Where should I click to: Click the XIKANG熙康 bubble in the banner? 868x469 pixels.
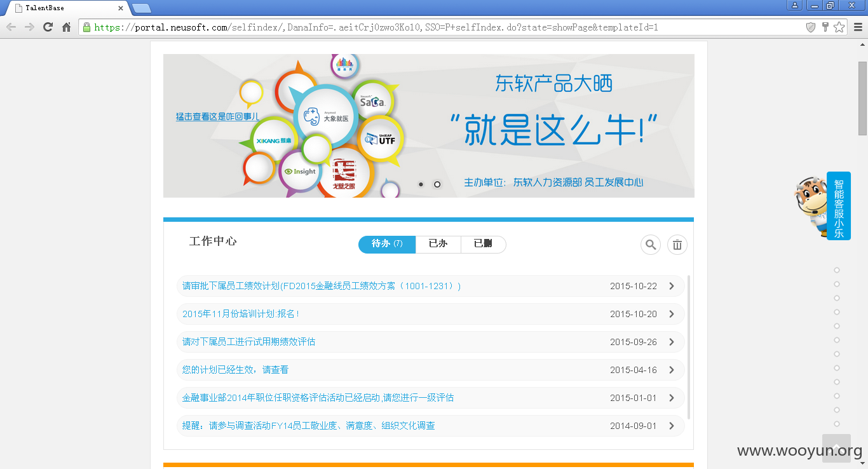[x=273, y=140]
